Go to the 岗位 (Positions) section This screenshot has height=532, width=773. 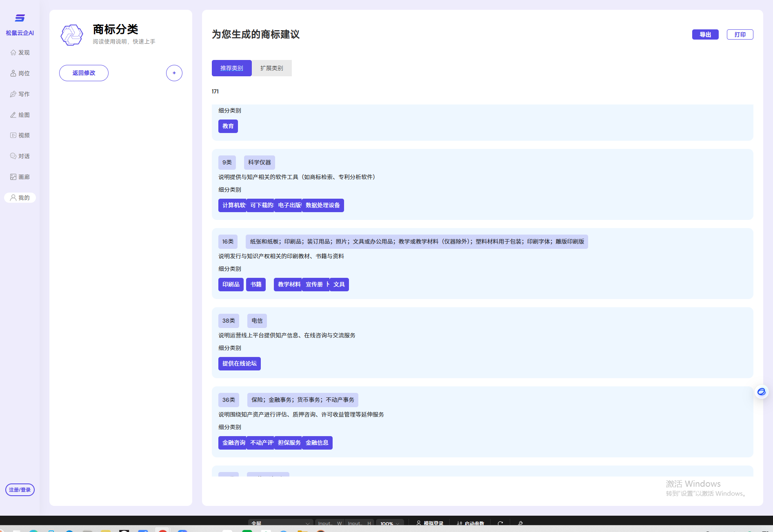(x=20, y=73)
